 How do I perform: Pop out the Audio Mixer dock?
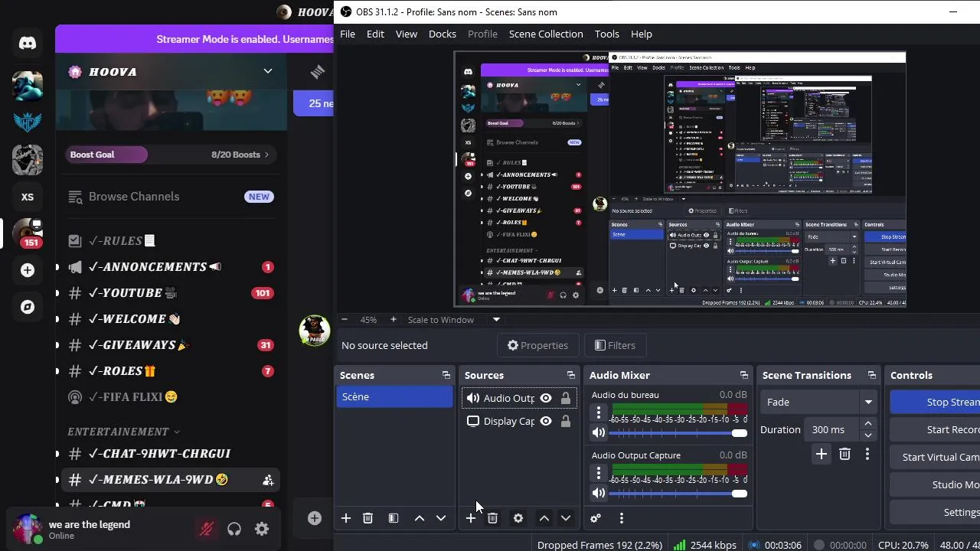tap(743, 375)
